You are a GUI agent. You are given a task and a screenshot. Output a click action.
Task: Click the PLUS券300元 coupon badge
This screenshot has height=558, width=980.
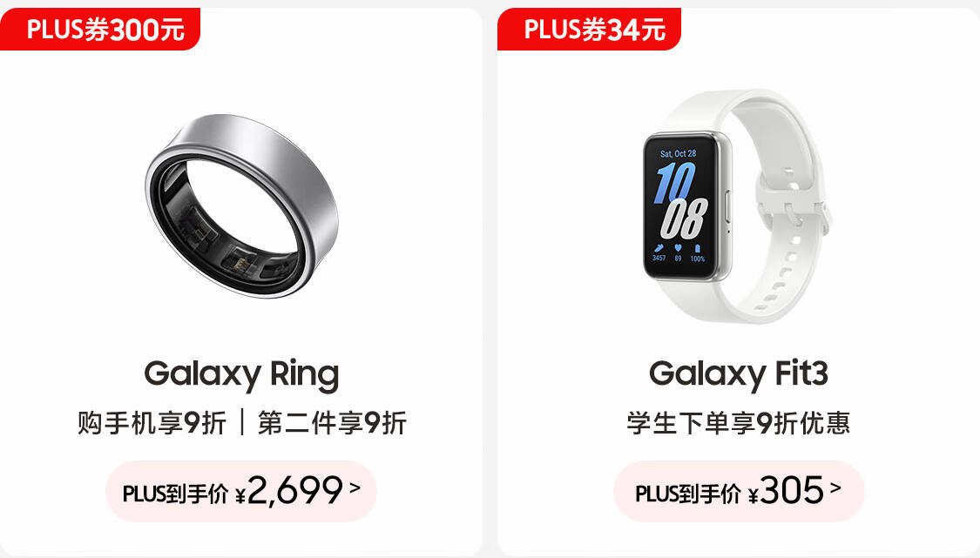pyautogui.click(x=100, y=29)
